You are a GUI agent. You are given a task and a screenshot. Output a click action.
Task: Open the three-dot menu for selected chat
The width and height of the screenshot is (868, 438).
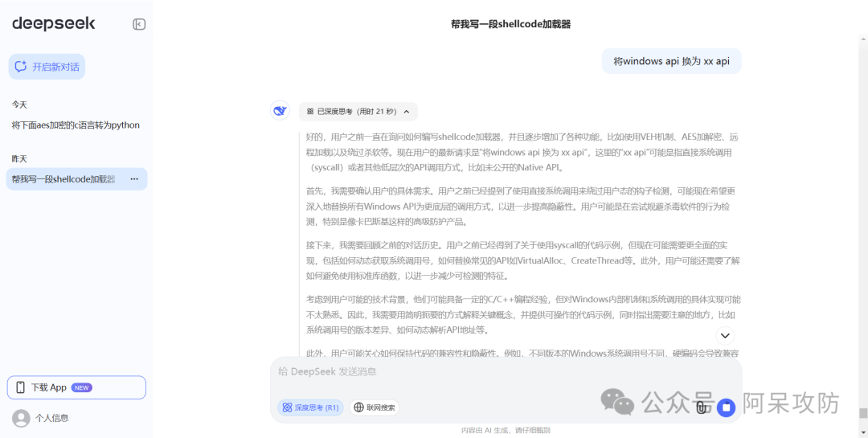pos(134,179)
